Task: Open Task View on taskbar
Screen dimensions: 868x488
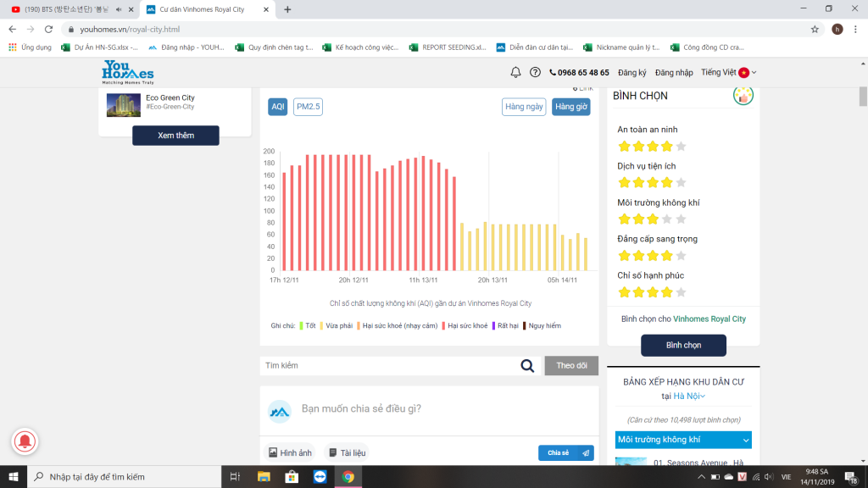Action: 235,476
